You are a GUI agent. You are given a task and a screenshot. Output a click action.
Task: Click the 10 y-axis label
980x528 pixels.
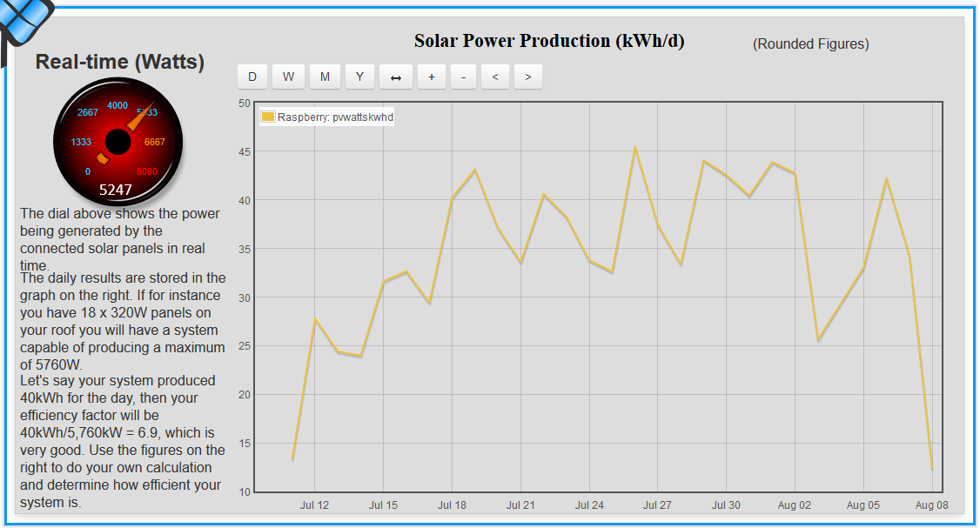pos(245,491)
